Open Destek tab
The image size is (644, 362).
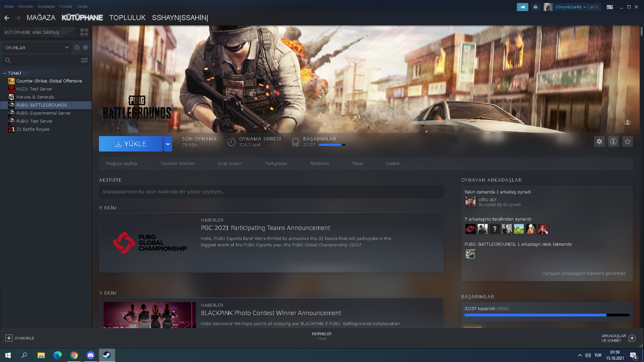[393, 164]
